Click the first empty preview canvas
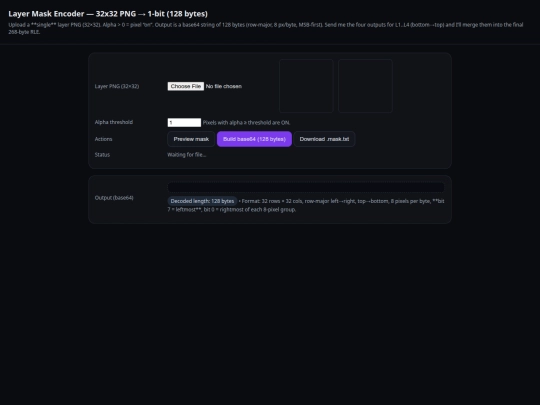 tap(306, 86)
